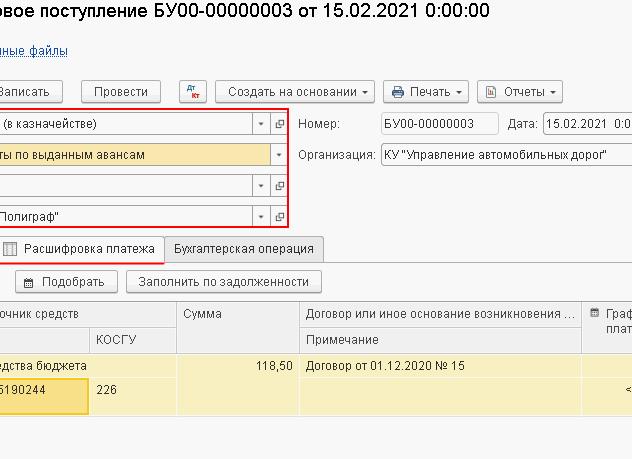This screenshot has width=632, height=459.
Task: Click the Провести button
Action: click(x=121, y=92)
